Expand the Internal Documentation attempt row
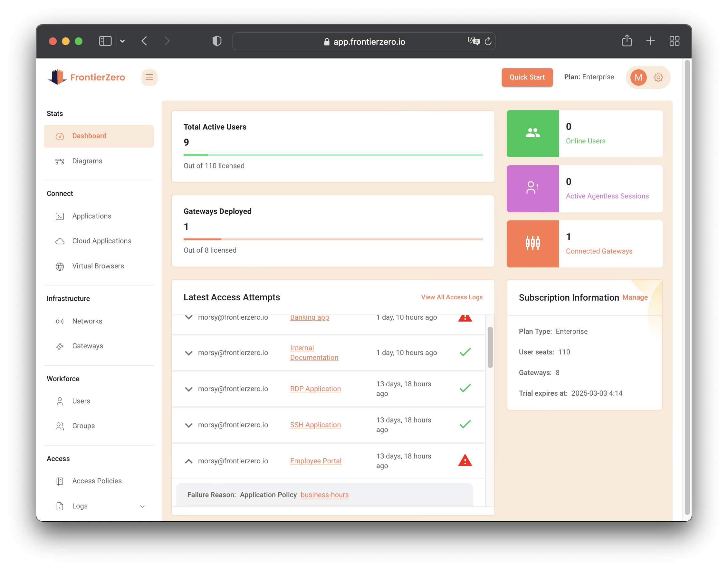 tap(189, 353)
